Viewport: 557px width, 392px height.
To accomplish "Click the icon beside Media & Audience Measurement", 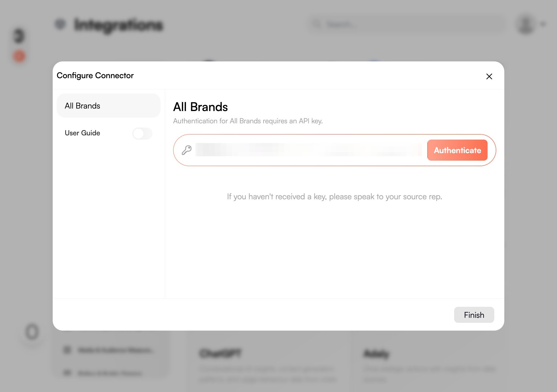I will [x=67, y=350].
